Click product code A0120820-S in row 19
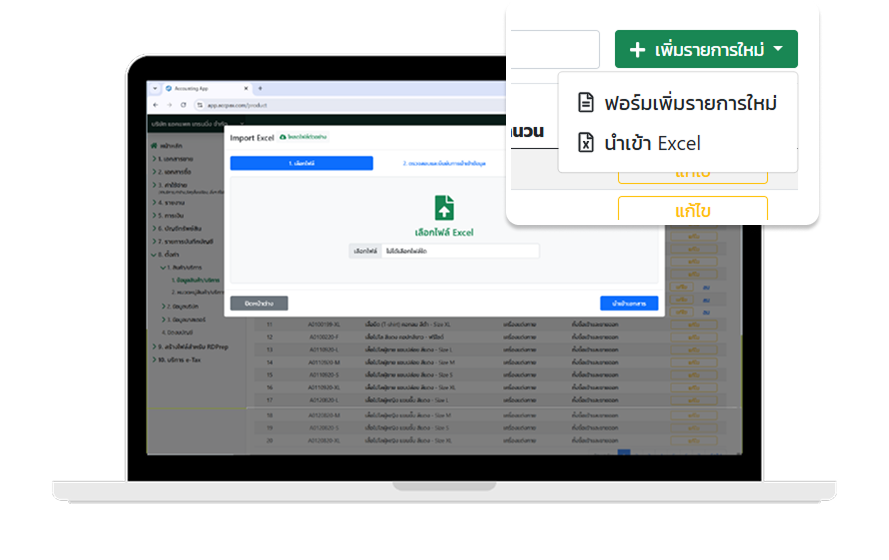The image size is (889, 560). 324,428
